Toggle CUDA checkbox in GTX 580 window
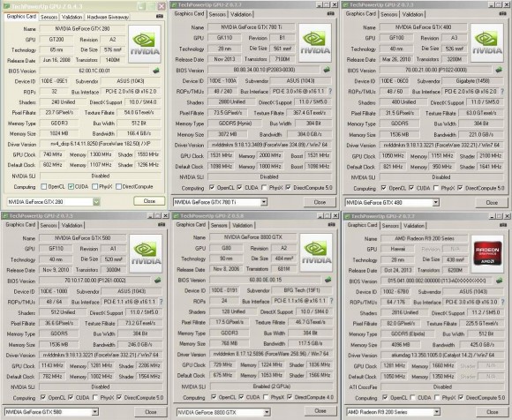 tap(71, 397)
